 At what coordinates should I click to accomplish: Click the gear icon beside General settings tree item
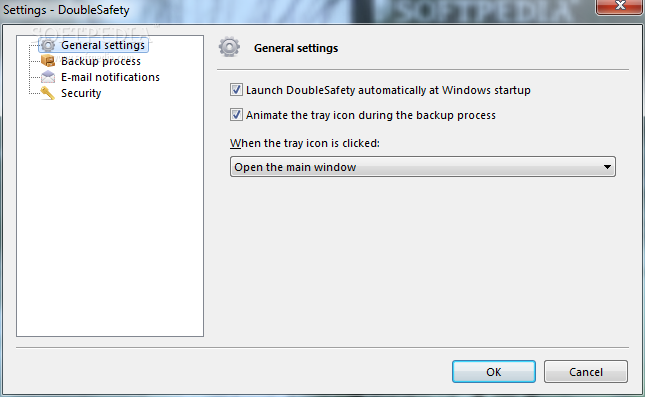point(48,45)
